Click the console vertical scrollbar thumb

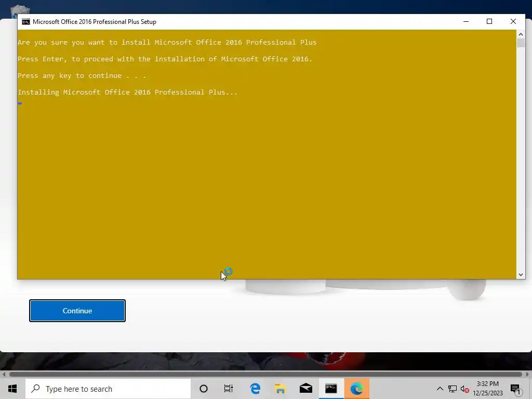pos(521,43)
